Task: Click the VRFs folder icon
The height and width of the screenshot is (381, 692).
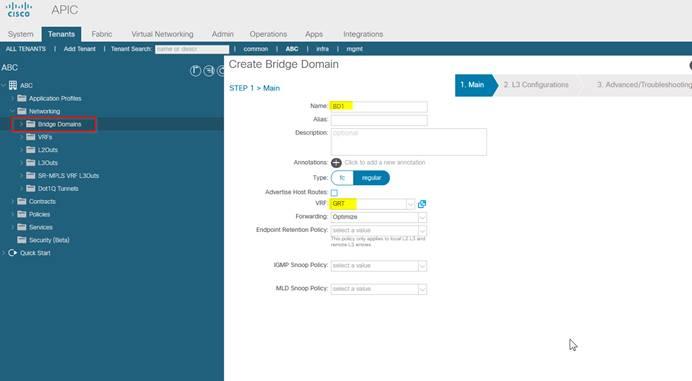Action: pyautogui.click(x=30, y=137)
